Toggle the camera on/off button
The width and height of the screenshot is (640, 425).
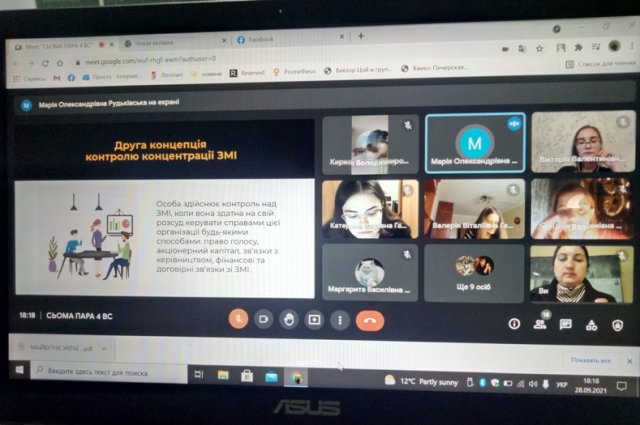(x=264, y=319)
